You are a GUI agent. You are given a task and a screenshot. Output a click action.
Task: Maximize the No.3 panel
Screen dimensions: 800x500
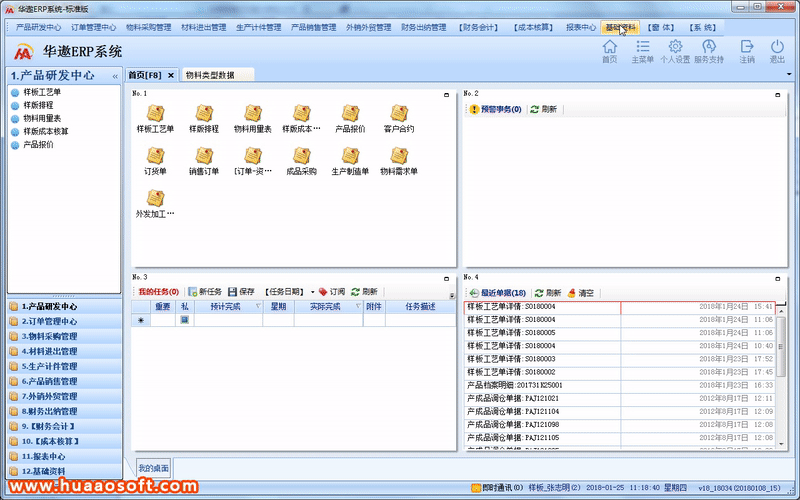pos(446,279)
